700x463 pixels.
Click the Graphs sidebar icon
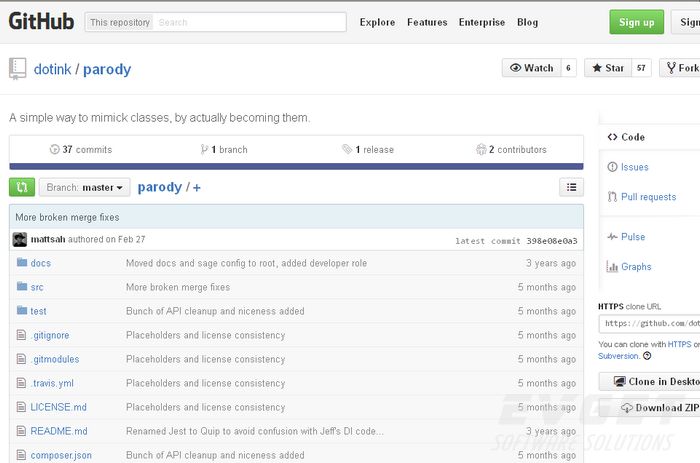[612, 267]
